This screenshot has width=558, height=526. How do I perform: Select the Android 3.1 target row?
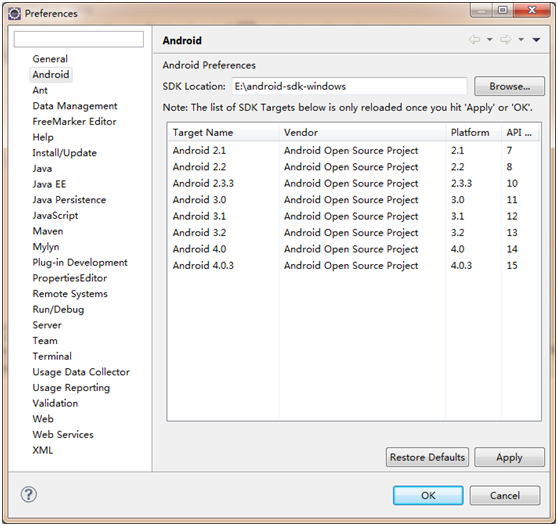click(x=354, y=216)
